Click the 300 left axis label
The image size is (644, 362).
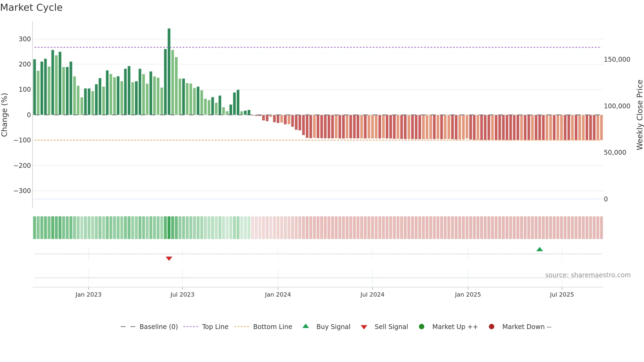point(25,39)
